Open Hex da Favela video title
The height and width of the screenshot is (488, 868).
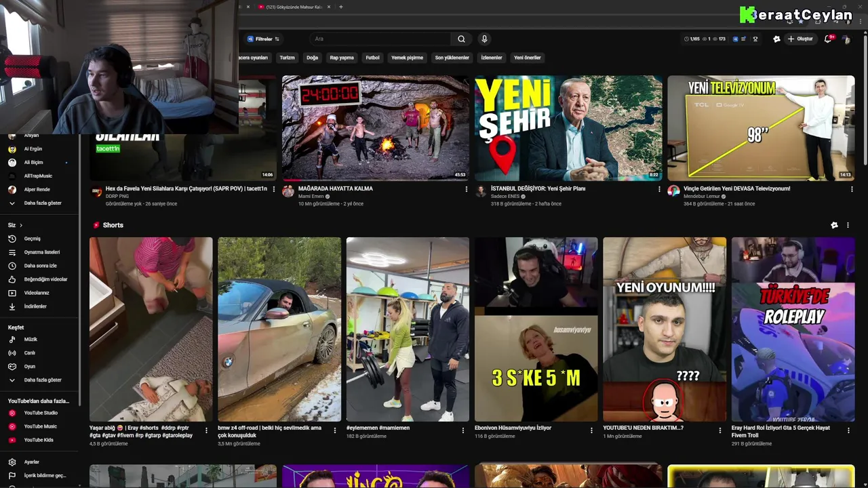coord(186,189)
